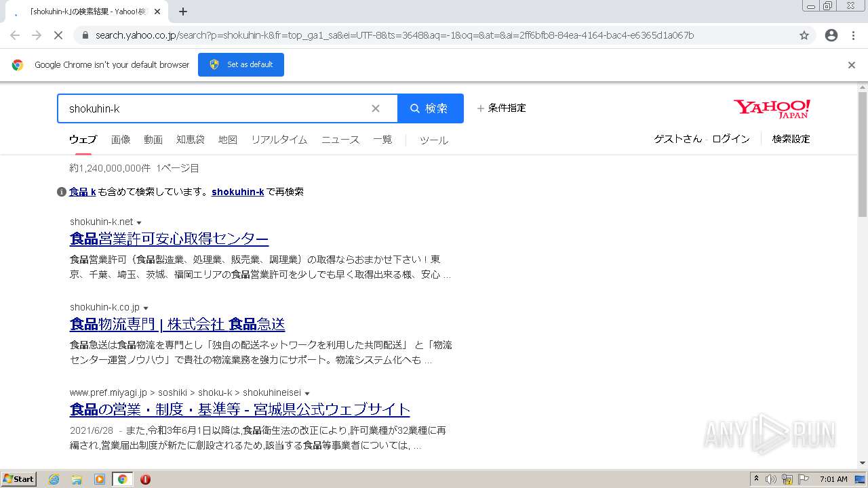The width and height of the screenshot is (868, 488).
Task: Click the browser address bar URL
Action: [x=395, y=35]
